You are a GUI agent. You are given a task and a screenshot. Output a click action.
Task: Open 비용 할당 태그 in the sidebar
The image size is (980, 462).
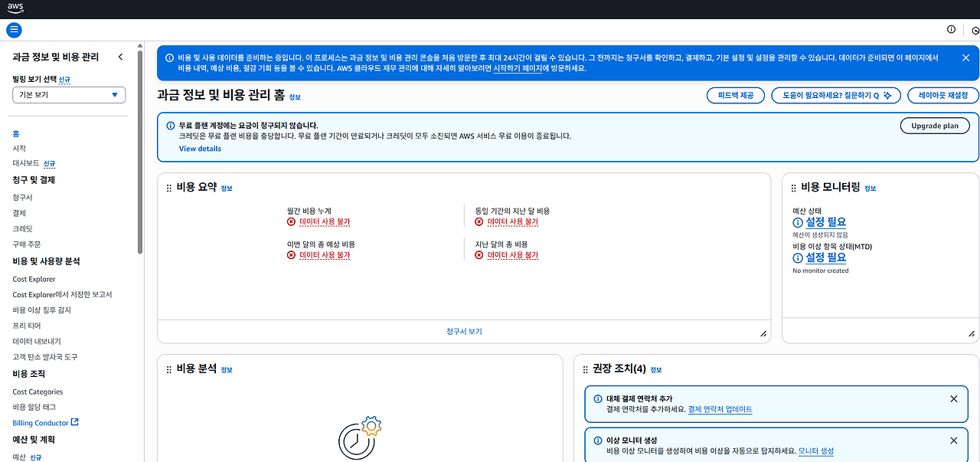tap(34, 407)
